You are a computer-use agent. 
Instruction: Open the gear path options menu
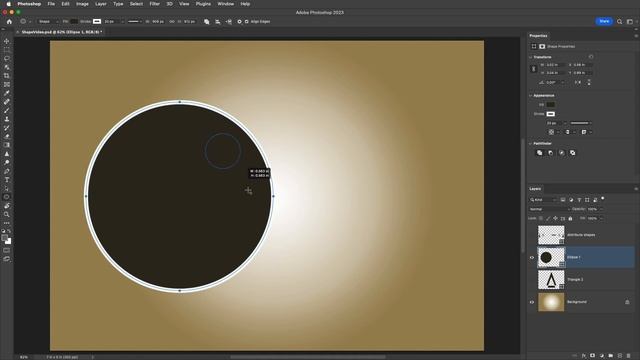pos(239,22)
